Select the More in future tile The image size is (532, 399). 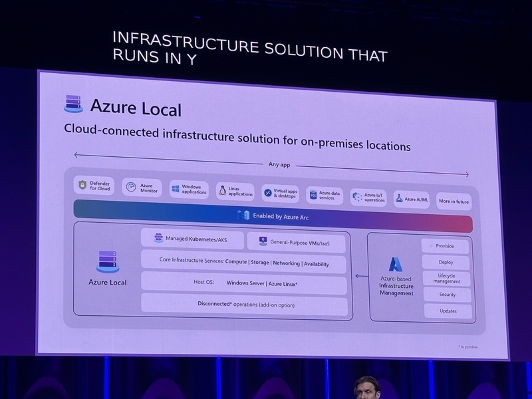(454, 201)
